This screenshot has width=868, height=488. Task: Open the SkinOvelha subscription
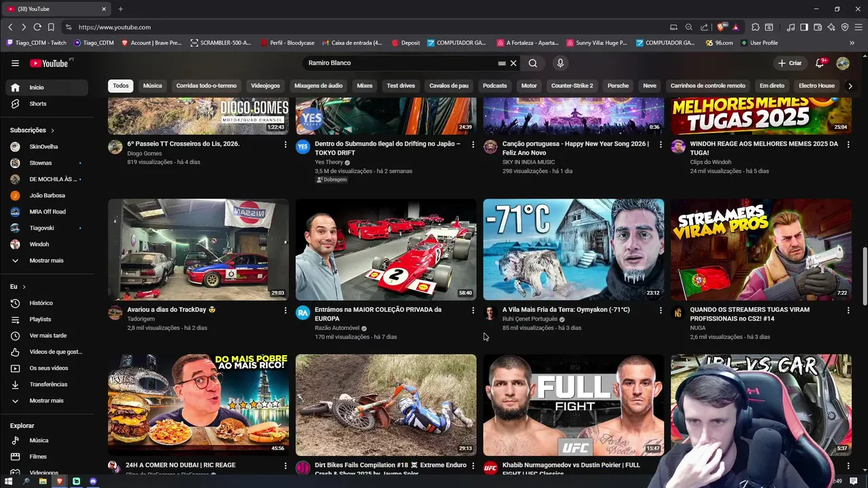tap(47, 146)
